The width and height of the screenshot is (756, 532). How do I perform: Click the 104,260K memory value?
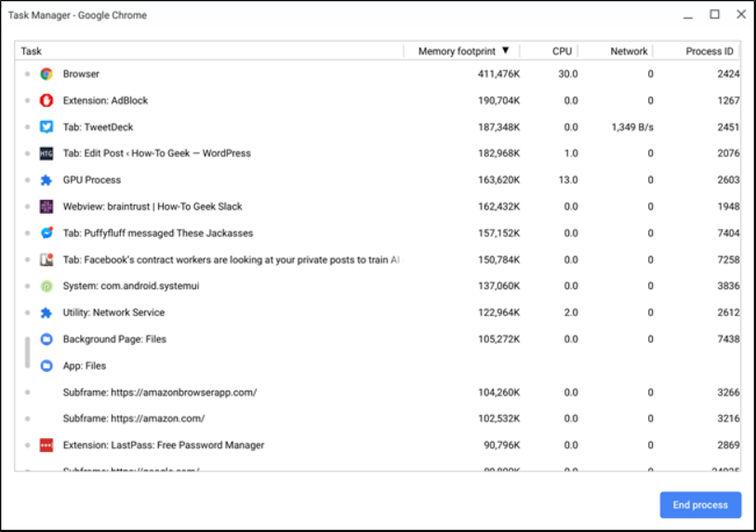click(x=498, y=392)
